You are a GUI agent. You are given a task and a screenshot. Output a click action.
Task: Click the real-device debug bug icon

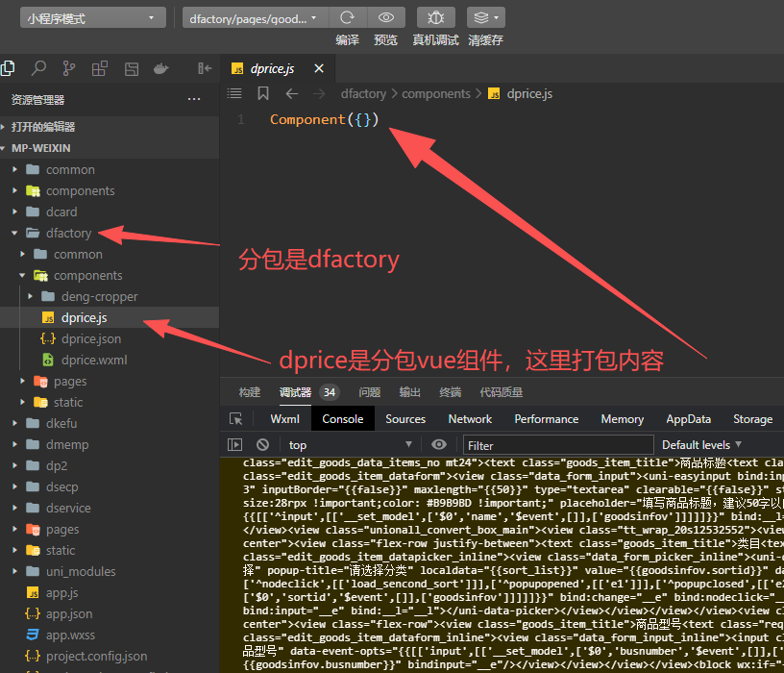pos(435,17)
